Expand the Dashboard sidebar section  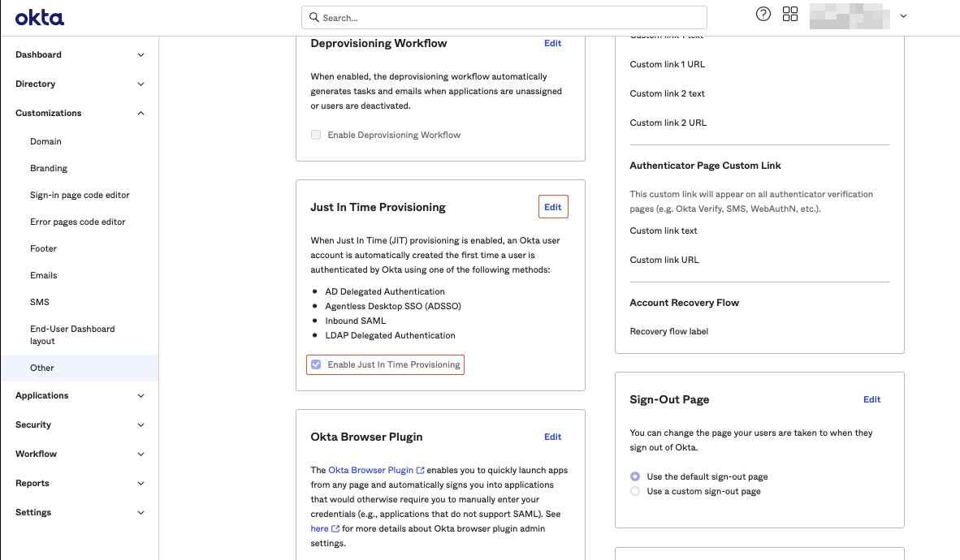pyautogui.click(x=141, y=55)
